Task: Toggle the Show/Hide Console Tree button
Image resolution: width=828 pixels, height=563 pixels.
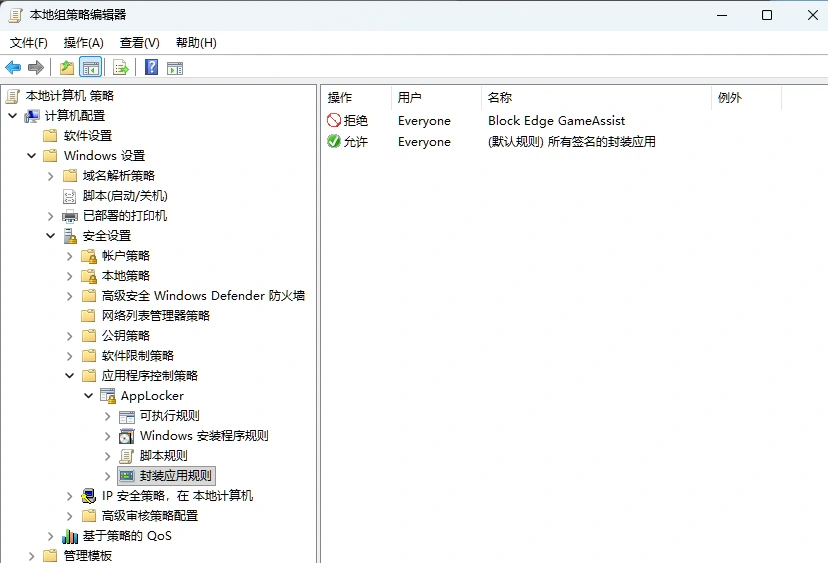Action: coord(91,68)
